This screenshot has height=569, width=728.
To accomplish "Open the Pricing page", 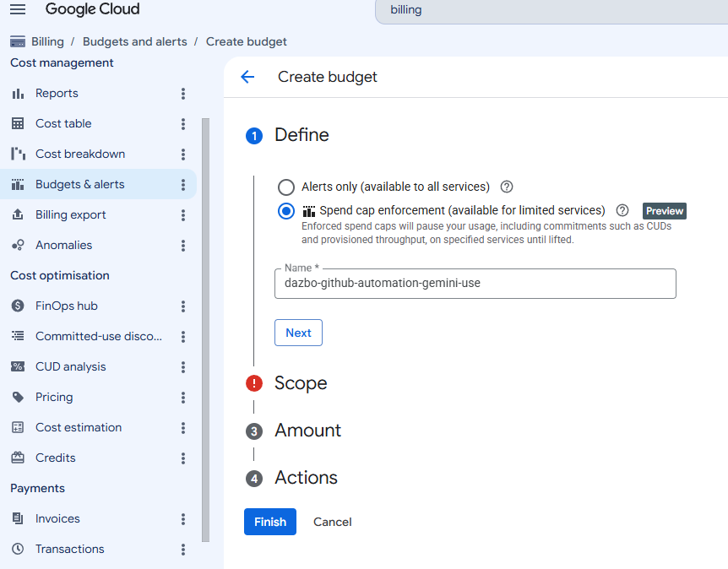I will (x=54, y=398).
